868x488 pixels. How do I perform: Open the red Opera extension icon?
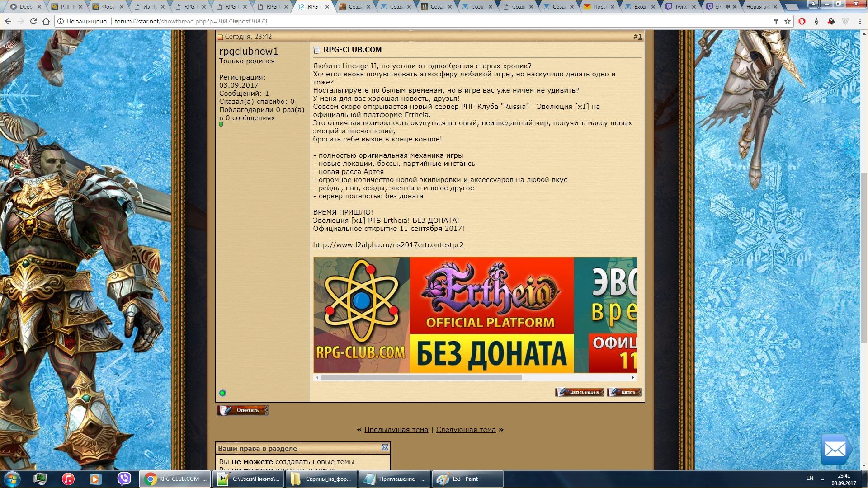802,21
